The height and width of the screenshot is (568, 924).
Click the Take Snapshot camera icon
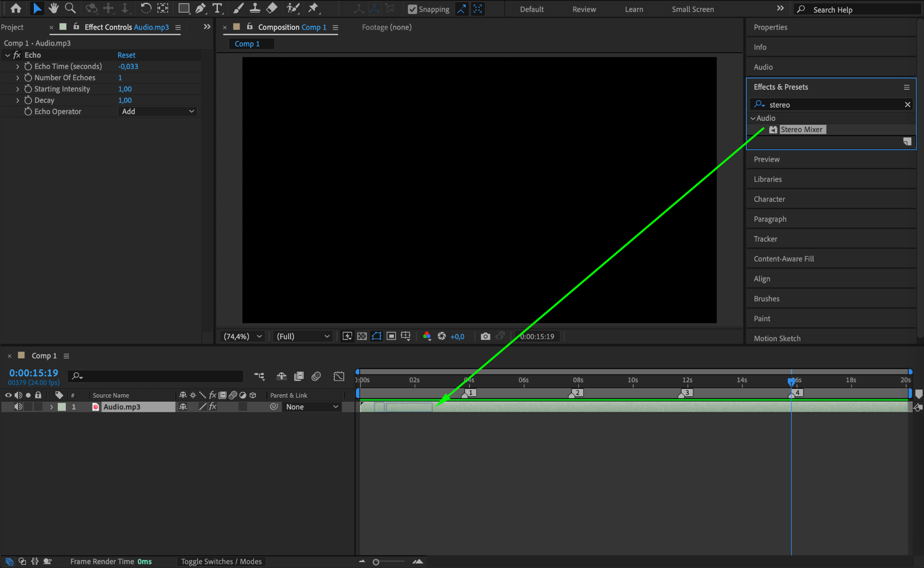(485, 336)
